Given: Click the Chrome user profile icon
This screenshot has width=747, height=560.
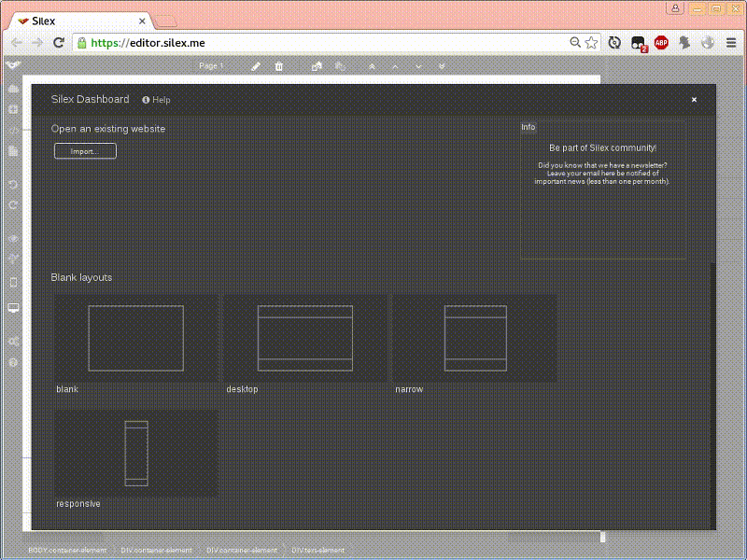Looking at the screenshot, I should 675,8.
